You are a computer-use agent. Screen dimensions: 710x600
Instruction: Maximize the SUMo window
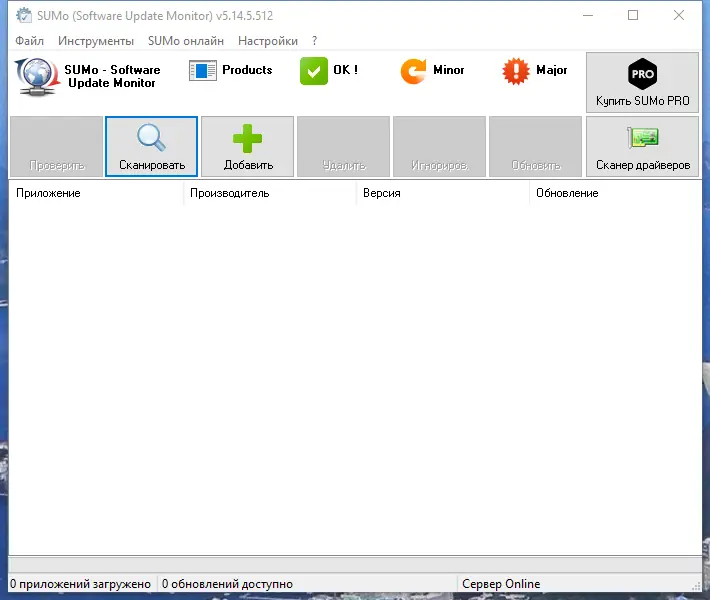pyautogui.click(x=633, y=15)
